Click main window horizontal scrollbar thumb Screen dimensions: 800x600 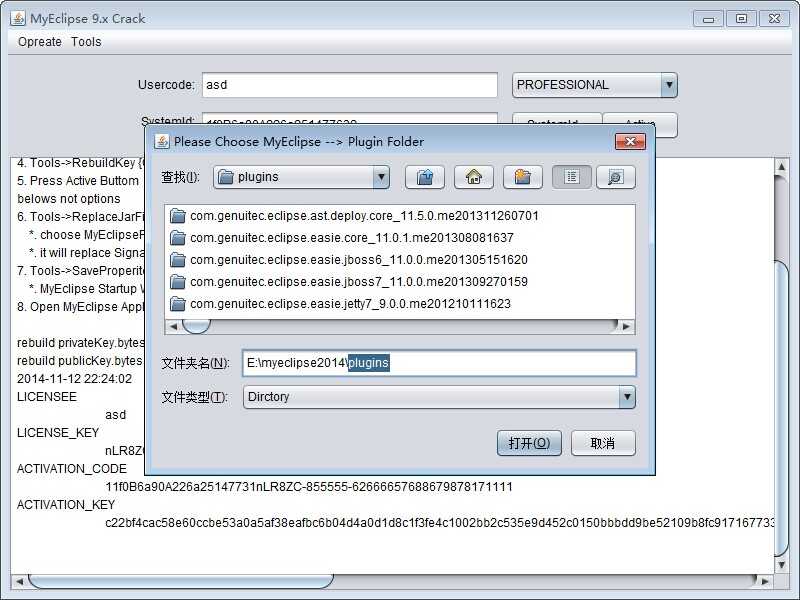[x=181, y=581]
